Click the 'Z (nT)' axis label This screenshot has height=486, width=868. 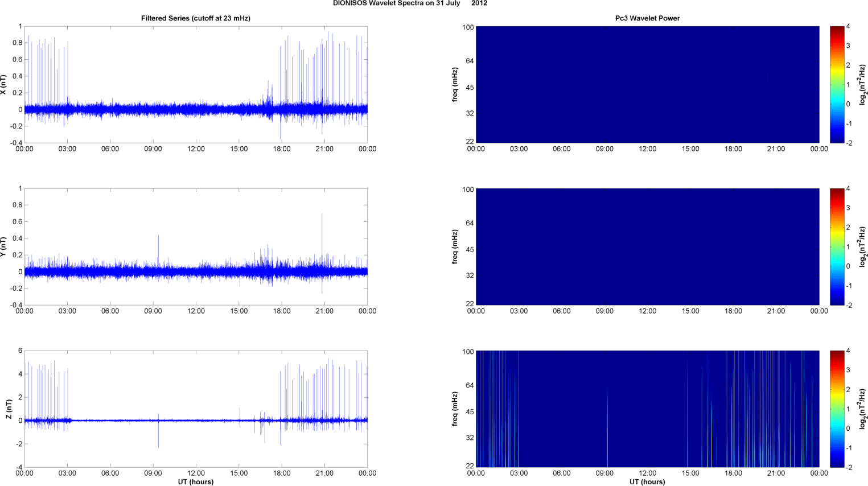point(9,409)
